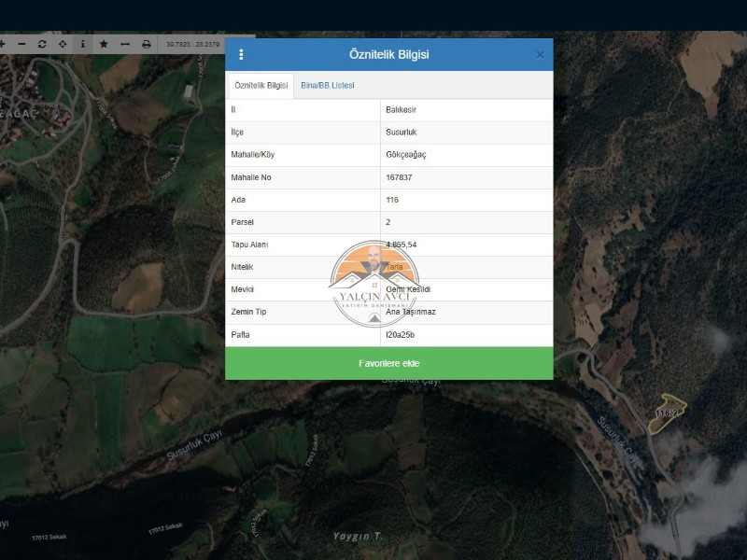The height and width of the screenshot is (560, 747).
Task: Click the Tapu Alanı label
Action: point(249,245)
